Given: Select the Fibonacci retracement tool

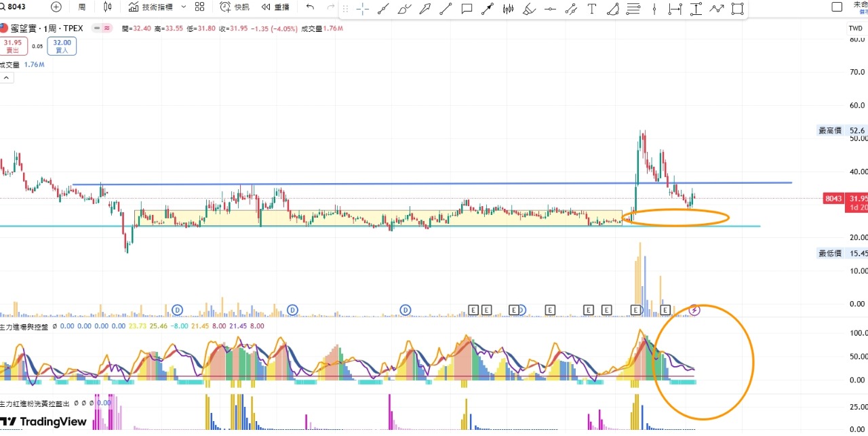Looking at the screenshot, I should click(633, 9).
